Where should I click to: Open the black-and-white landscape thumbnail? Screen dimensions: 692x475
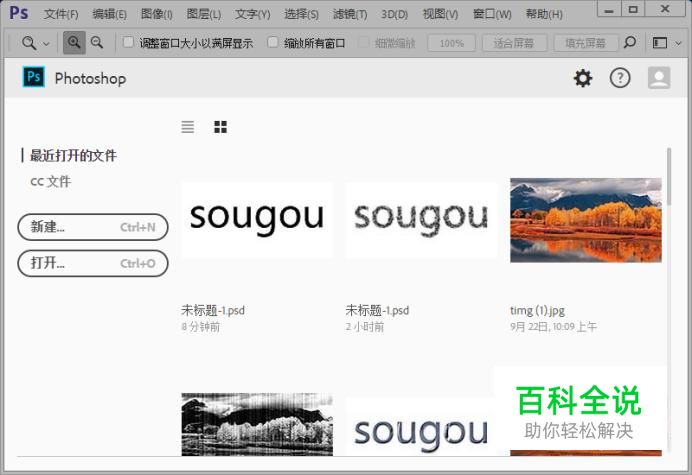click(x=257, y=424)
